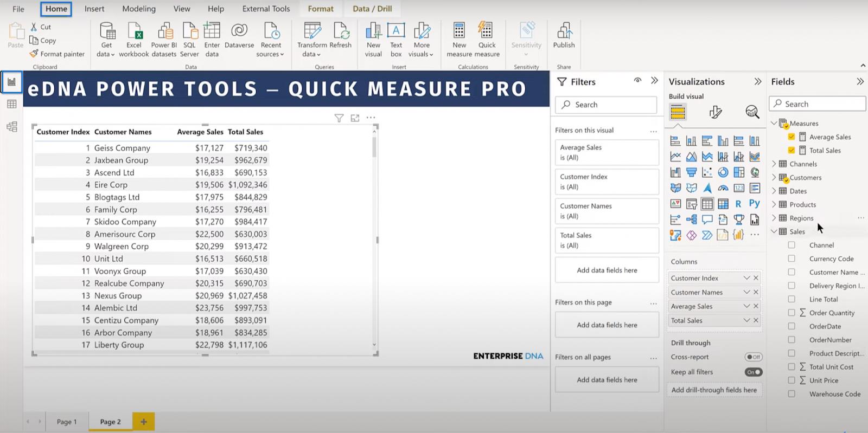Expand the Customers table
This screenshot has height=433, width=868.
pos(774,177)
